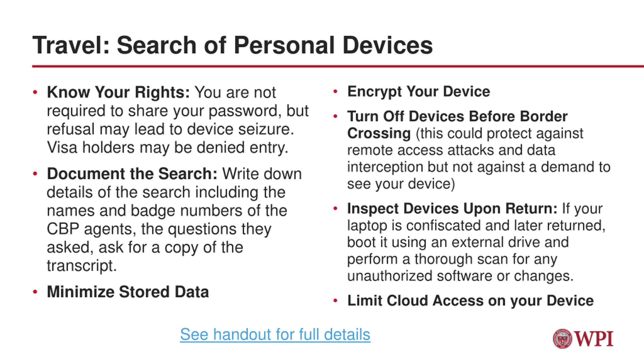Click the text 'unauthorized software or changes.'
The width and height of the screenshot is (644, 362).
pos(460,276)
